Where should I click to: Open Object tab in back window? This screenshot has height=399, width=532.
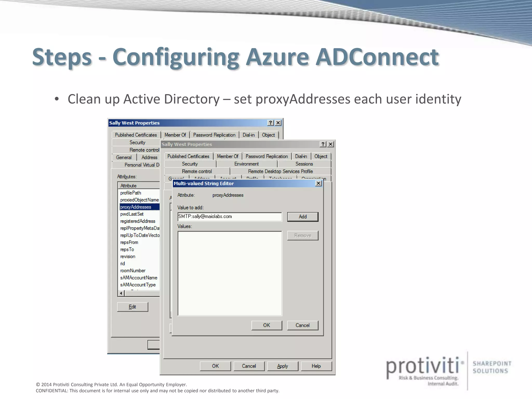[268, 135]
